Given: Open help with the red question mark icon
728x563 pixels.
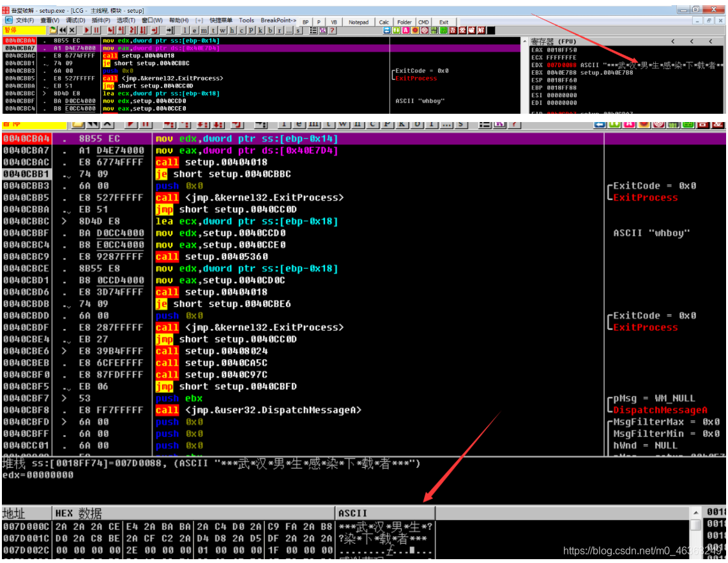Looking at the screenshot, I should click(x=332, y=30).
